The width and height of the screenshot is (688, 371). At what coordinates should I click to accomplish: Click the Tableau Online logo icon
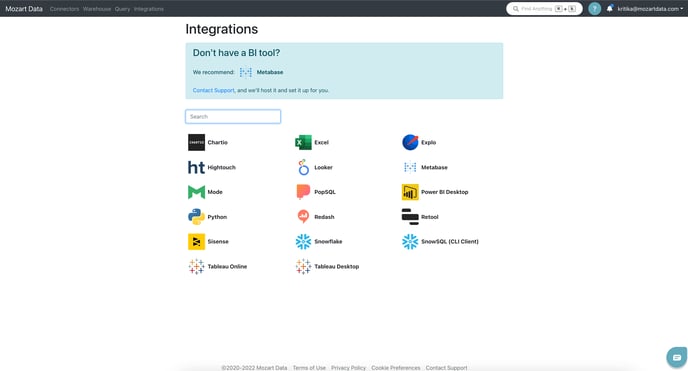[196, 266]
